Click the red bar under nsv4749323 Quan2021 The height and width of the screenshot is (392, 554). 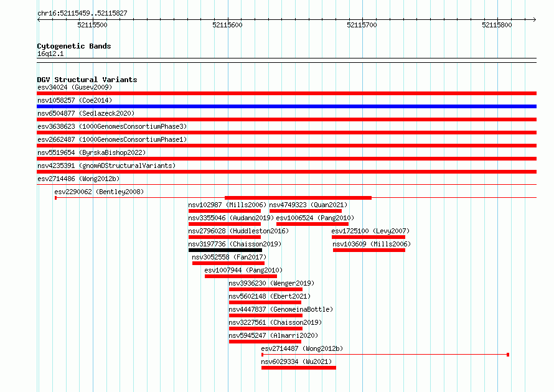[306, 211]
